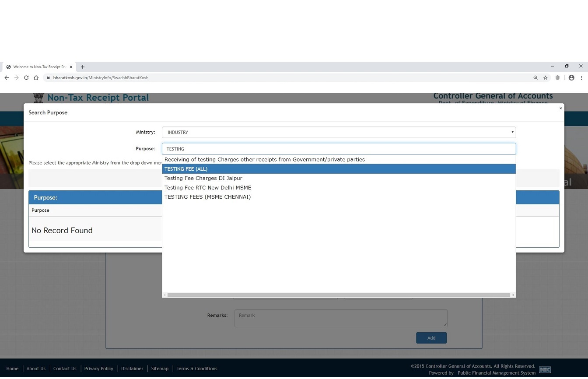Expand the Ministry dropdown showing INDUSTRY
The image size is (588, 379).
click(x=339, y=132)
